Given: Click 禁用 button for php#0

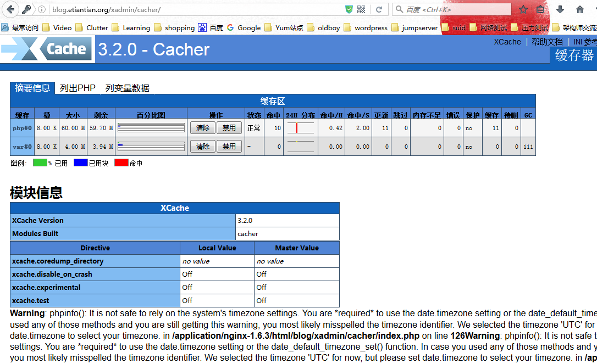Looking at the screenshot, I should [229, 128].
